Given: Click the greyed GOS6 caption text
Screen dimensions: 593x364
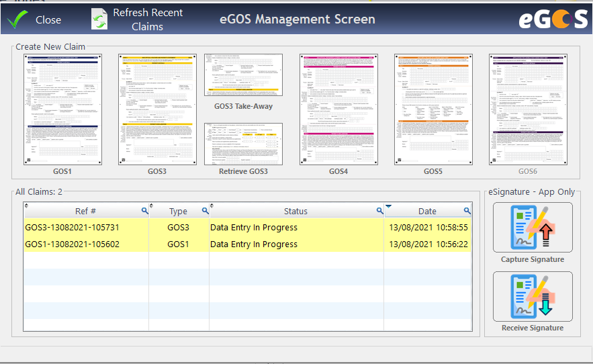Looking at the screenshot, I should point(528,171).
